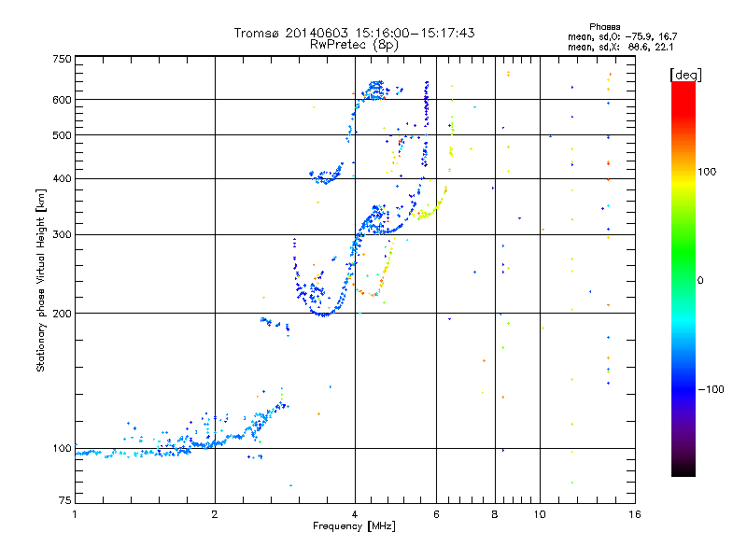Click the y-axis tick label '100'
Viewport: 747px width, 560px height.
(x=63, y=448)
